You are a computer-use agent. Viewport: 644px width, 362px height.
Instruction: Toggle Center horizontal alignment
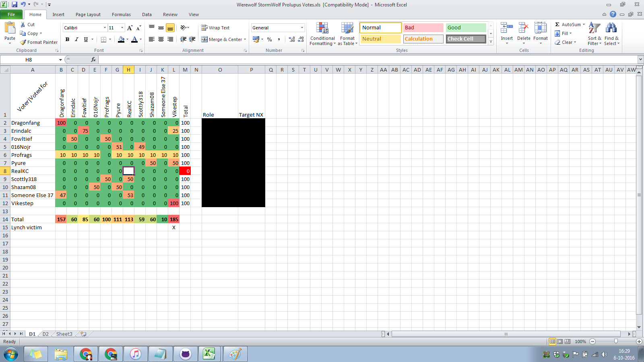[x=161, y=39]
